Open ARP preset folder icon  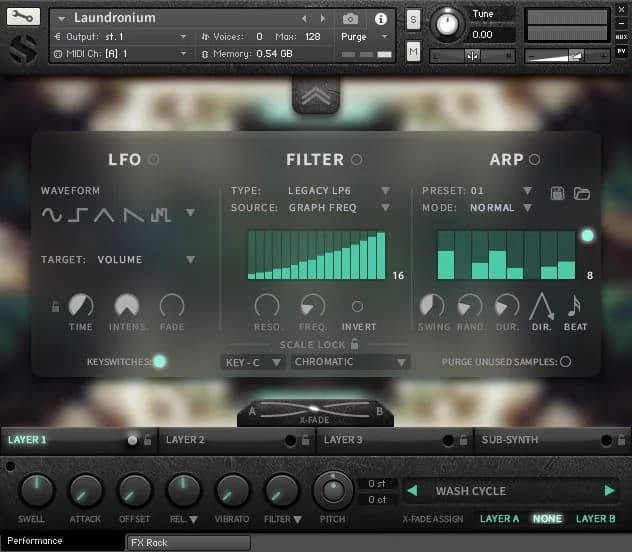pyautogui.click(x=582, y=193)
